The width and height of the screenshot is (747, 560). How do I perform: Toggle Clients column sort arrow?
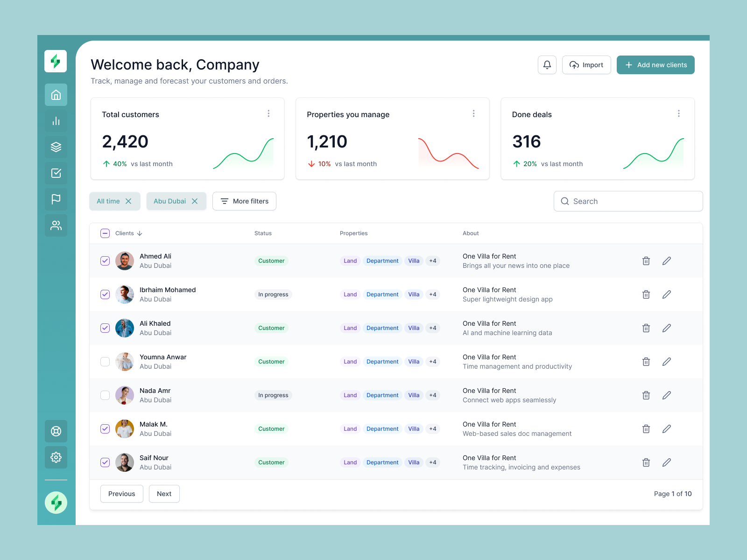pyautogui.click(x=140, y=233)
